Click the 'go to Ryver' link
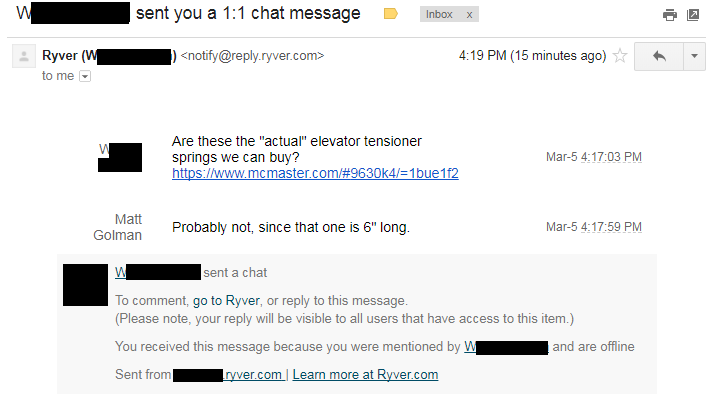The height and width of the screenshot is (411, 717). tap(226, 301)
